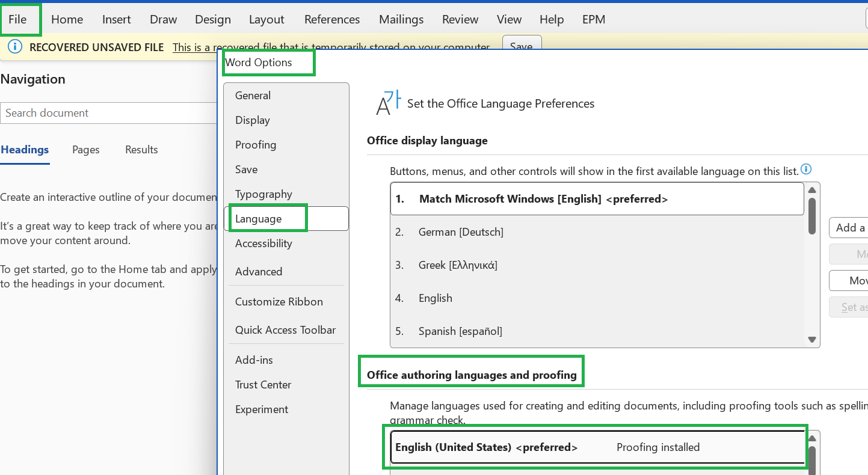Select Spanish [español] display language
This screenshot has height=475, width=868.
coord(597,331)
